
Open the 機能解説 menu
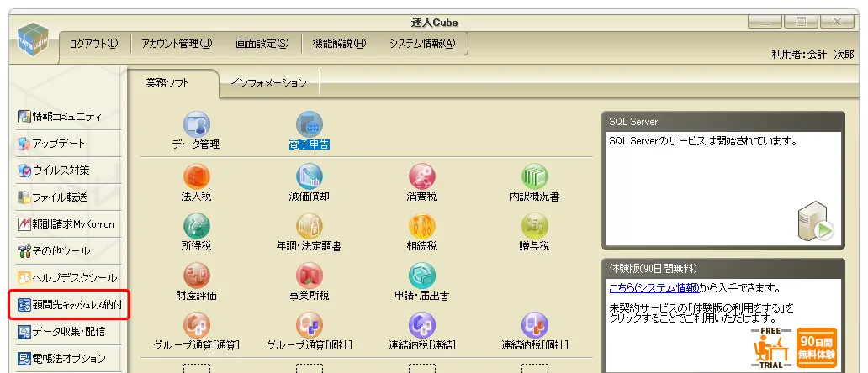pyautogui.click(x=339, y=44)
